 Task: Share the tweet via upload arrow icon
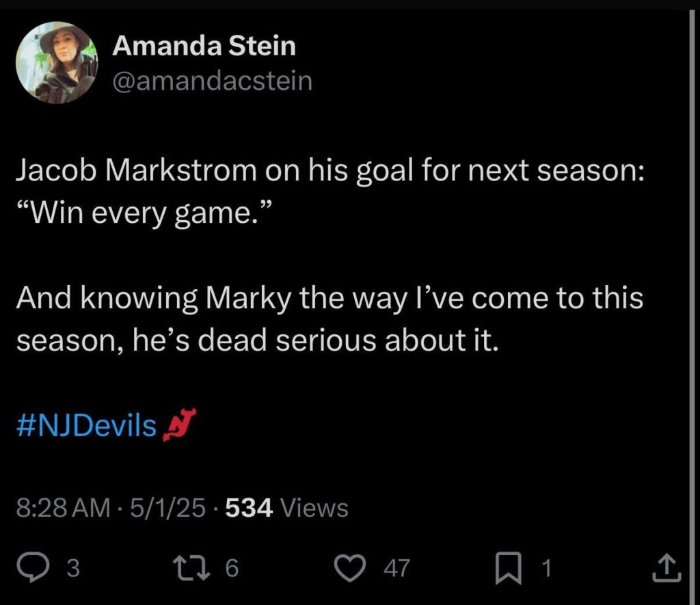[x=667, y=567]
